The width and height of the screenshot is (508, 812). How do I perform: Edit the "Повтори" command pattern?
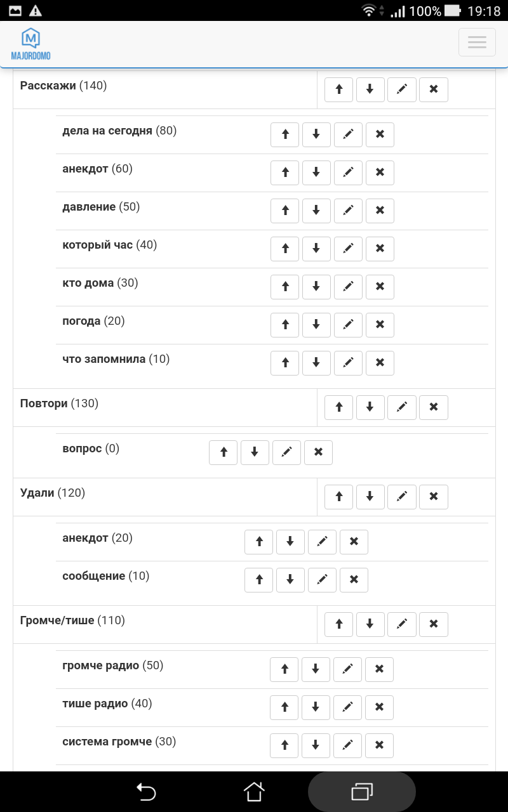402,407
